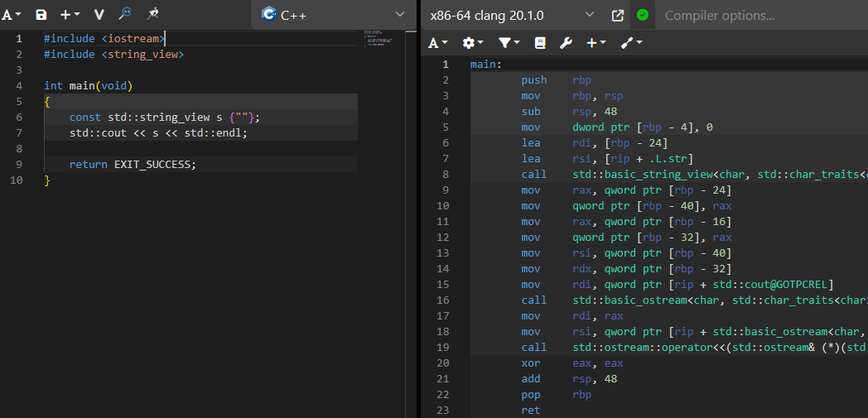The image size is (868, 418).
Task: Click the basic_string_view call on assembly line 8
Action: (694, 175)
